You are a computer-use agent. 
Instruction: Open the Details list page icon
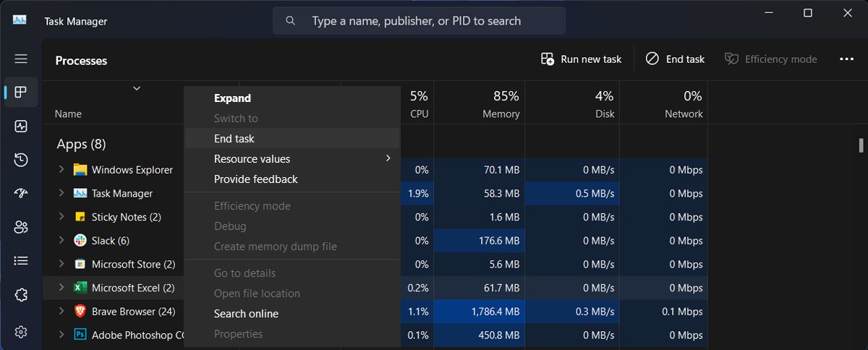pos(21,260)
